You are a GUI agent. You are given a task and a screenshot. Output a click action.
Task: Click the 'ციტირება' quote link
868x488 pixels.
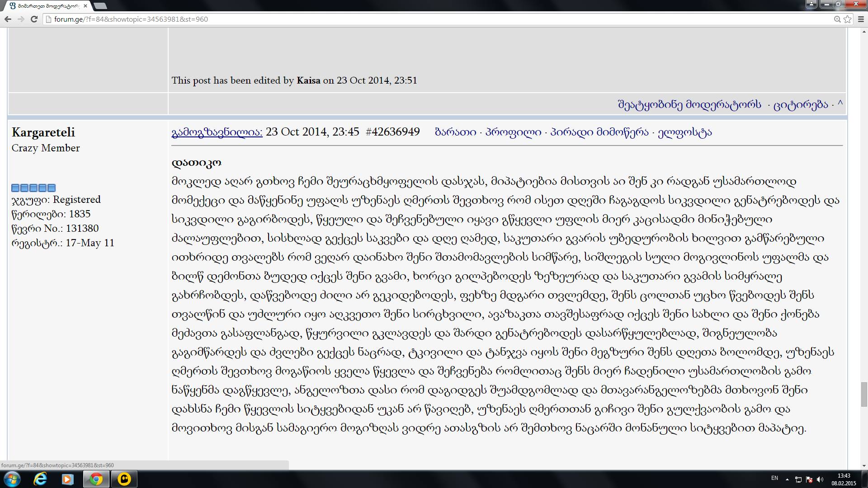(801, 105)
